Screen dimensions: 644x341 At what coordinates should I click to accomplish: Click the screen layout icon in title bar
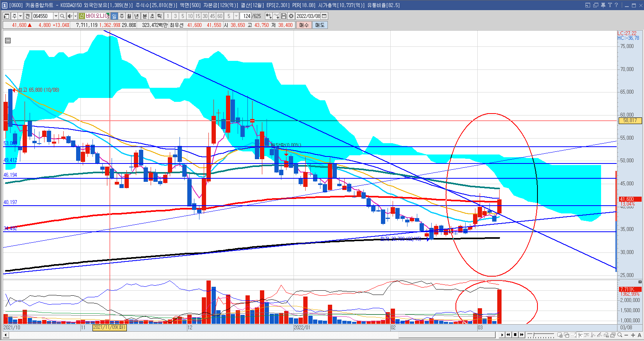pos(588,5)
